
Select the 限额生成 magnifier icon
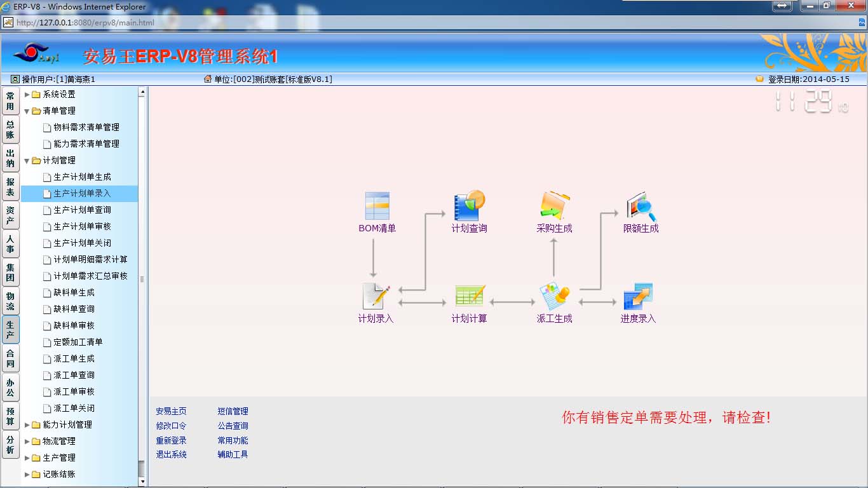641,207
